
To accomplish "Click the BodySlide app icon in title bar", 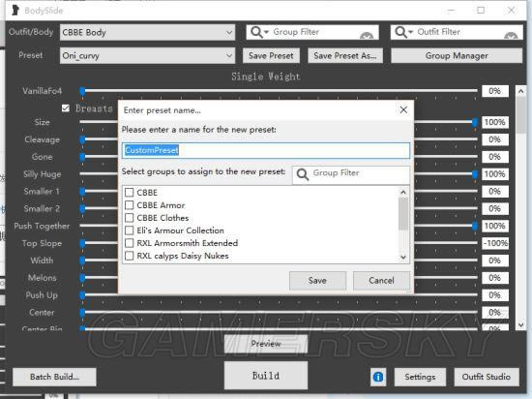I will (15, 11).
